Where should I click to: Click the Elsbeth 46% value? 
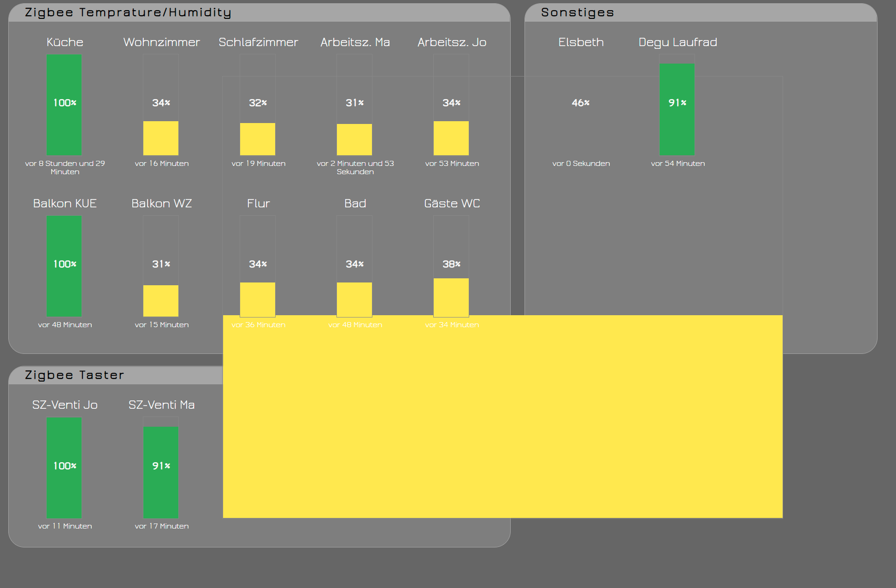pos(580,103)
